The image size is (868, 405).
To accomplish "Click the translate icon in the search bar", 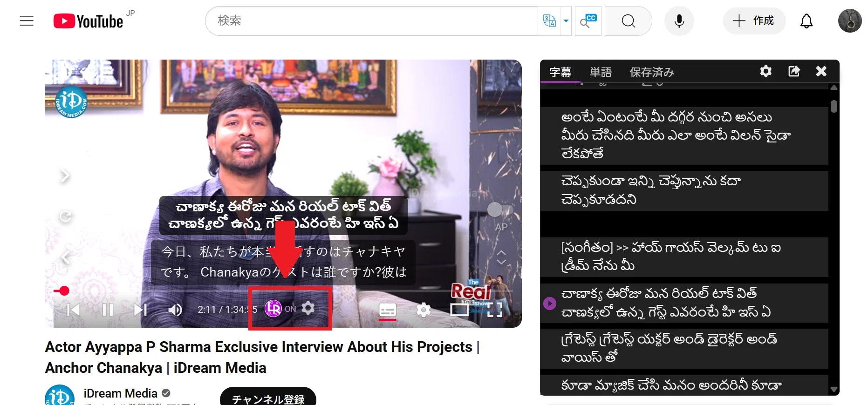I will coord(549,21).
